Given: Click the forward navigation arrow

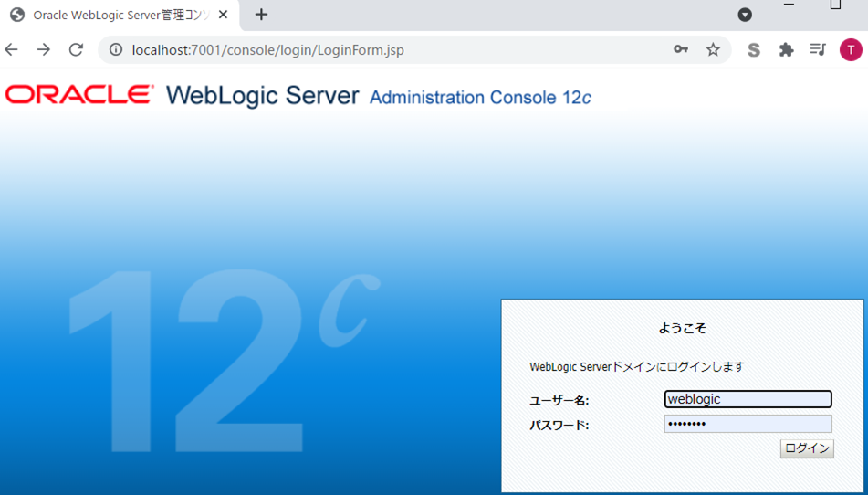Looking at the screenshot, I should [44, 50].
